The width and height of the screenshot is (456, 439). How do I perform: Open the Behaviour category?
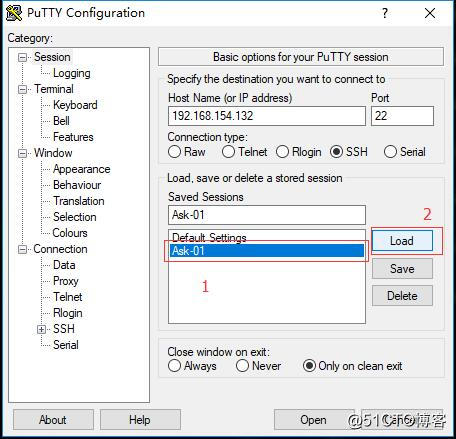[x=77, y=185]
